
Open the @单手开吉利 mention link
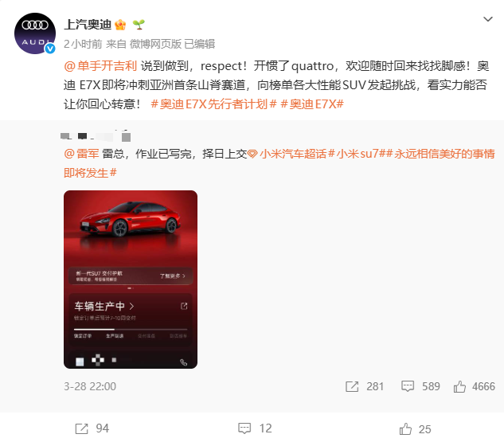(100, 66)
